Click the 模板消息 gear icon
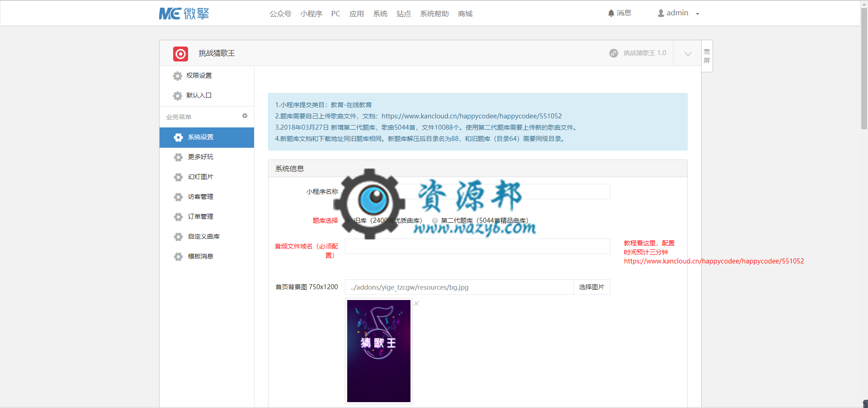This screenshot has height=408, width=868. (x=179, y=257)
